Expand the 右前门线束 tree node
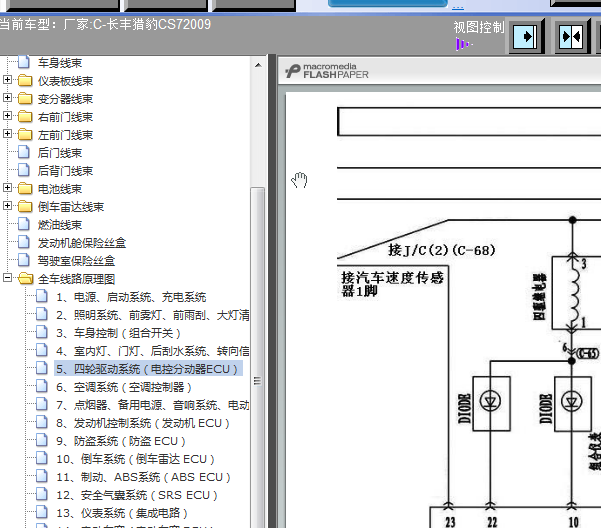This screenshot has height=528, width=601. 7,115
